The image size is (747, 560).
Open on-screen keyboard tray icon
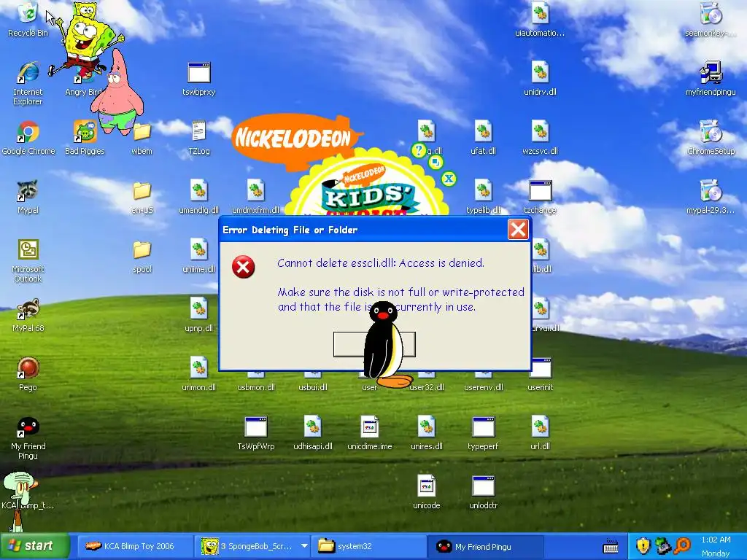(611, 547)
